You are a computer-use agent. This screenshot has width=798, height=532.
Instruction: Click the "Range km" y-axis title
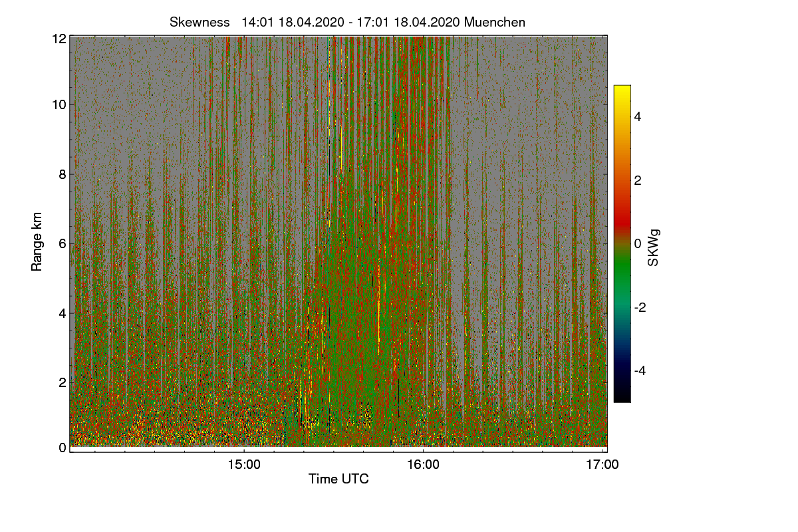[x=37, y=243]
